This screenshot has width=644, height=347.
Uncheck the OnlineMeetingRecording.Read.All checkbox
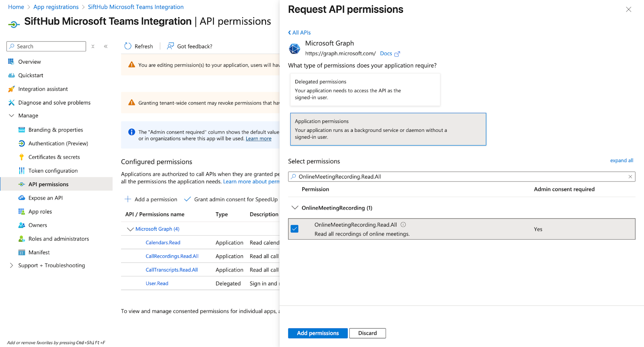[295, 229]
